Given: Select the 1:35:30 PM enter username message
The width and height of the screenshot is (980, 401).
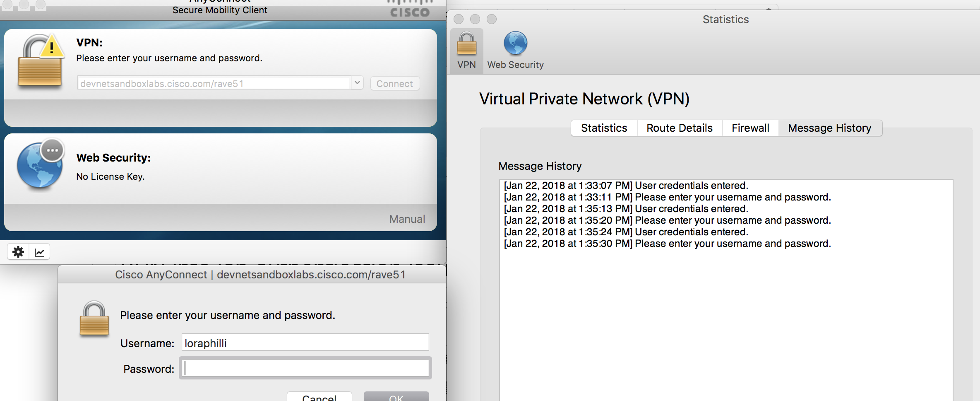Looking at the screenshot, I should [x=667, y=243].
